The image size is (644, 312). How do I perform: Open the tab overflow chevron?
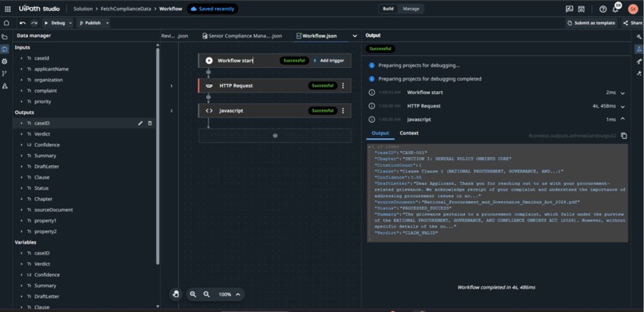pos(355,36)
